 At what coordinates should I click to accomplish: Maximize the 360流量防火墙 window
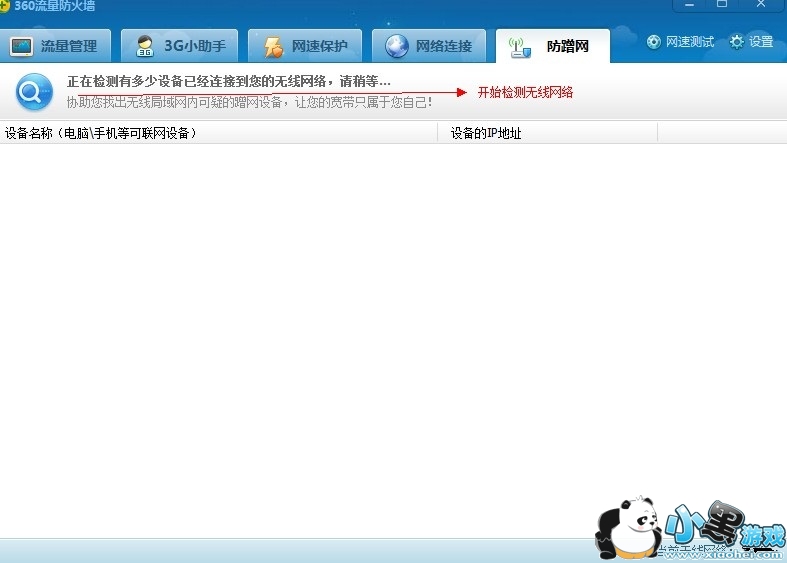[722, 4]
